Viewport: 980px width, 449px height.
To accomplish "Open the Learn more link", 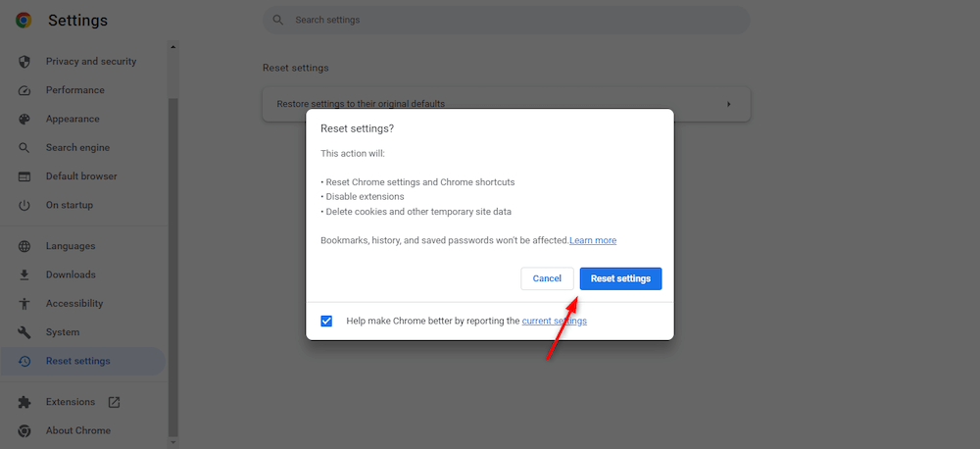I will (x=593, y=240).
